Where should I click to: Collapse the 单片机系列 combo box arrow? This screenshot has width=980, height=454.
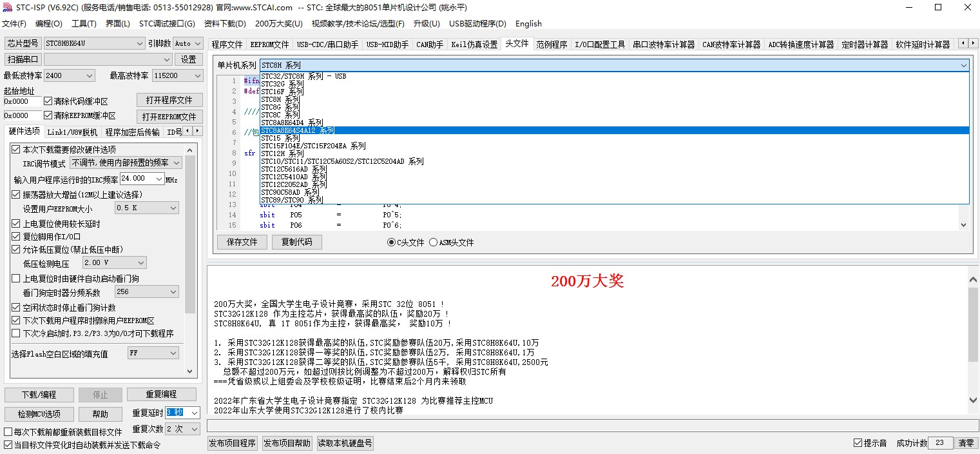point(963,65)
